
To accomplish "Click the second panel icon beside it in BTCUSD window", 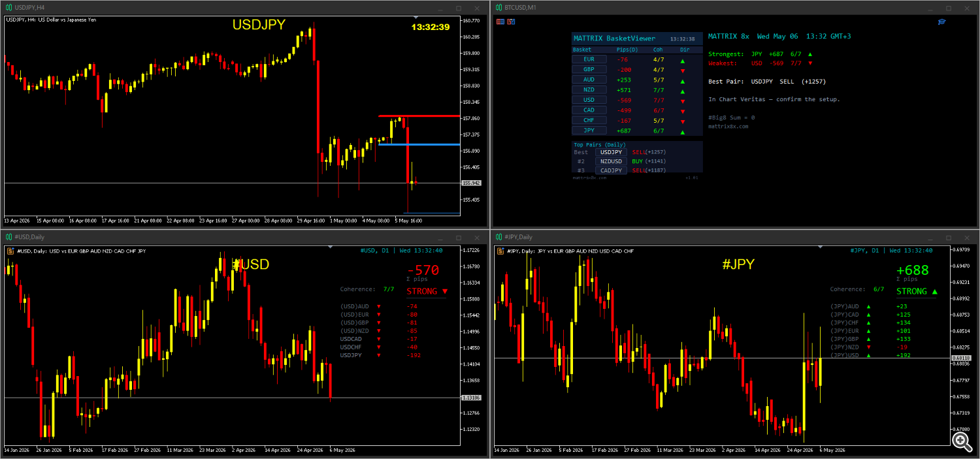I will [511, 22].
